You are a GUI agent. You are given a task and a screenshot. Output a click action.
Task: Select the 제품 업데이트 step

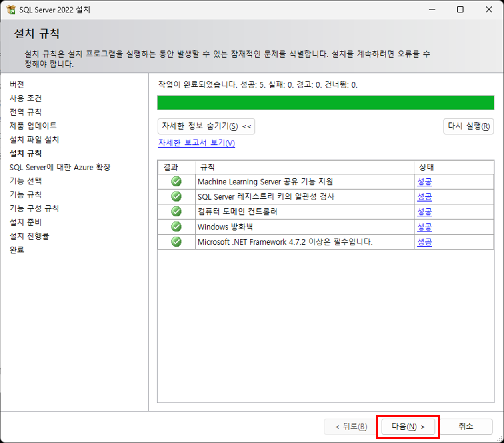pyautogui.click(x=33, y=126)
